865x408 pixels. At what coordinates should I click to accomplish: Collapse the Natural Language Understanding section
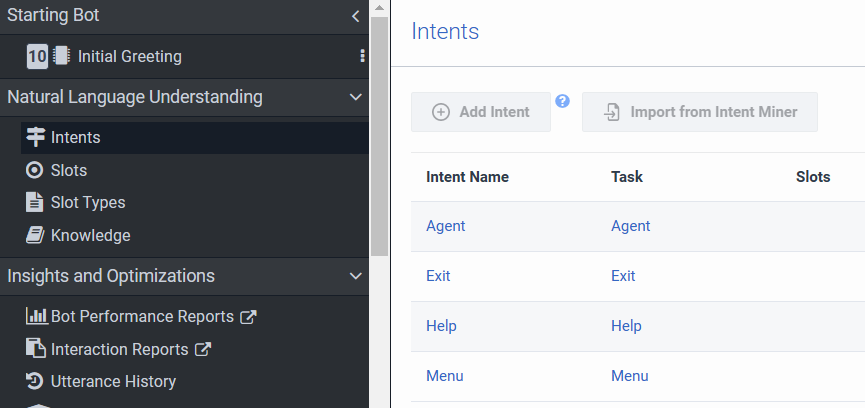(355, 97)
